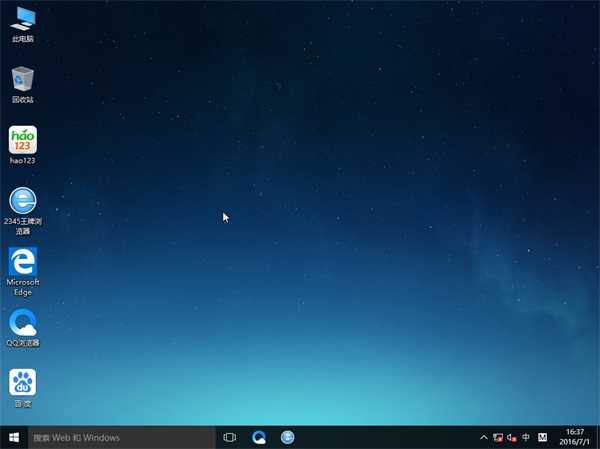600x449 pixels.
Task: Expand the hidden system tray icons
Action: click(x=484, y=438)
